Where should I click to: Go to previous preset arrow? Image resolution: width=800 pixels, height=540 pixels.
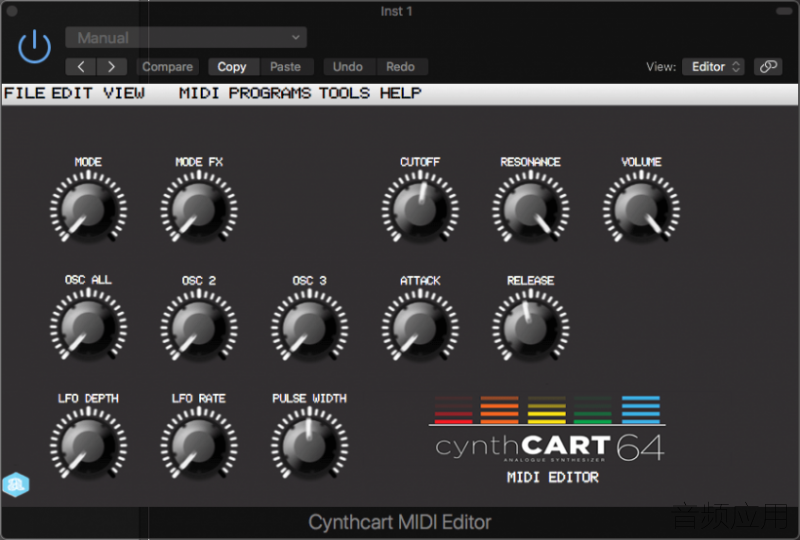(x=81, y=66)
